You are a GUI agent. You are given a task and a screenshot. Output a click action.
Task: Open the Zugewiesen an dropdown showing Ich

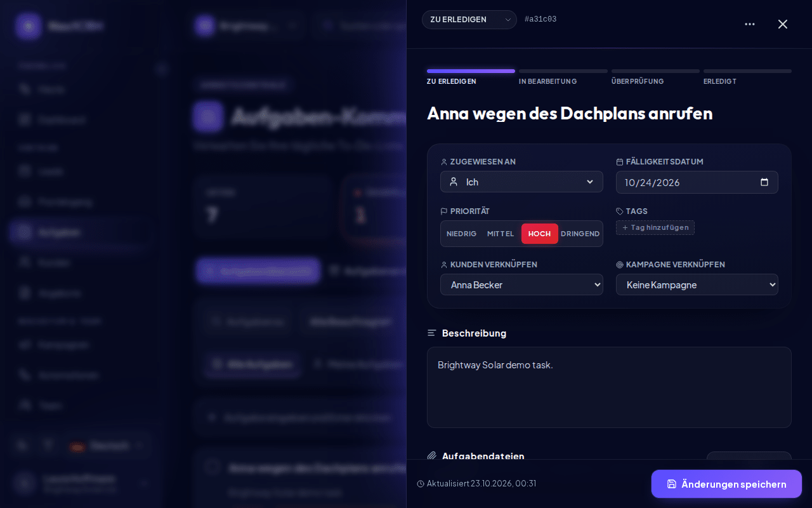(x=521, y=182)
